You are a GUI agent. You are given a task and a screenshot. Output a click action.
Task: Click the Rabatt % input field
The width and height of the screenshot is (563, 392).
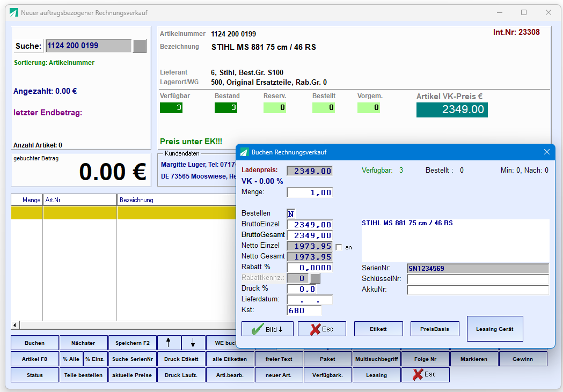(310, 268)
